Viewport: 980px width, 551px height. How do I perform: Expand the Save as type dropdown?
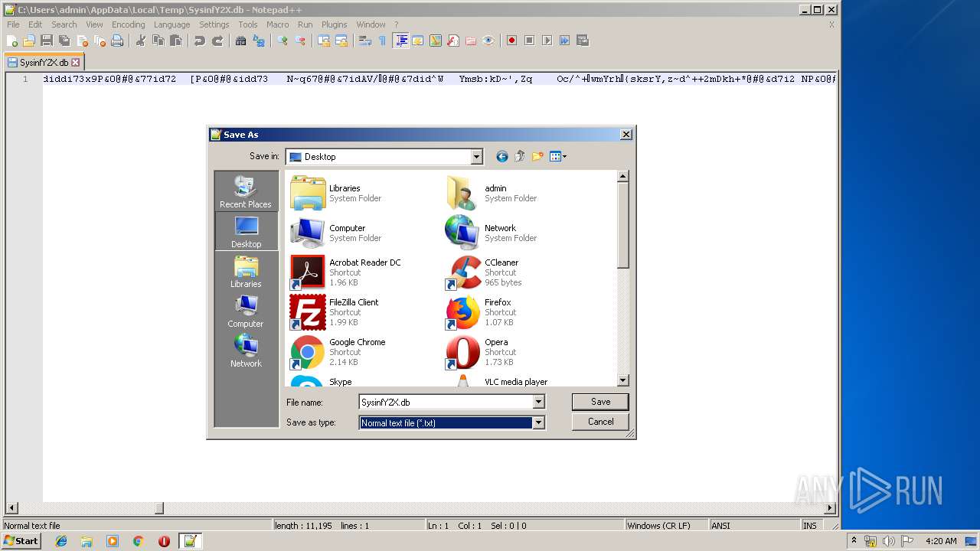(538, 422)
